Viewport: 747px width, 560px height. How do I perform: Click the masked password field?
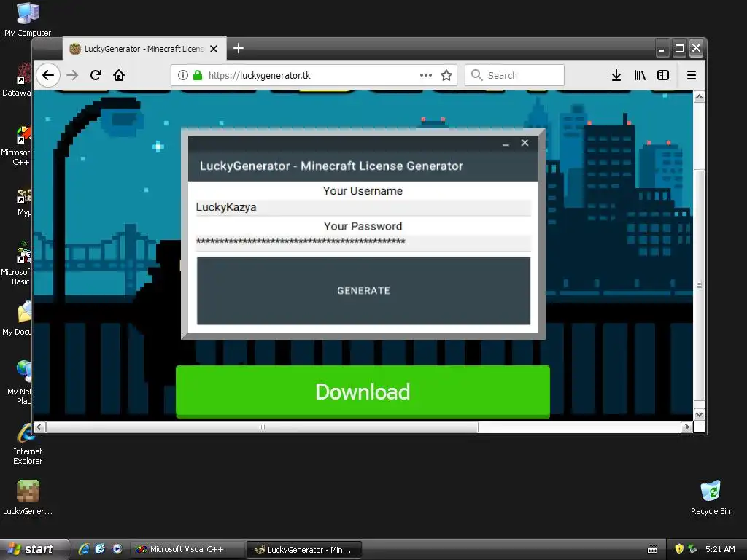(363, 242)
